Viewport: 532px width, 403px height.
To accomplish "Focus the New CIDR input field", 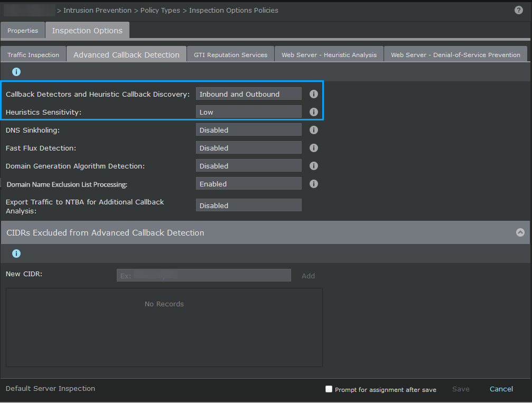I will (x=204, y=275).
